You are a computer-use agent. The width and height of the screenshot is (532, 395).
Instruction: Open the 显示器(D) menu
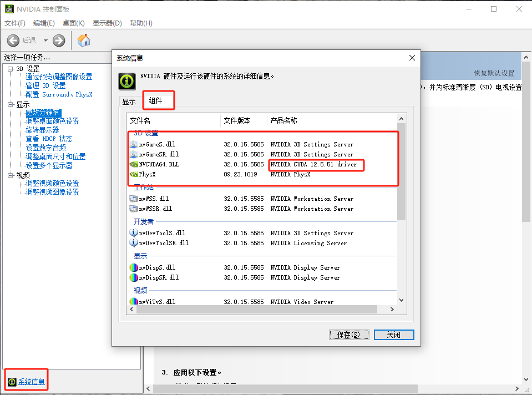coord(107,23)
